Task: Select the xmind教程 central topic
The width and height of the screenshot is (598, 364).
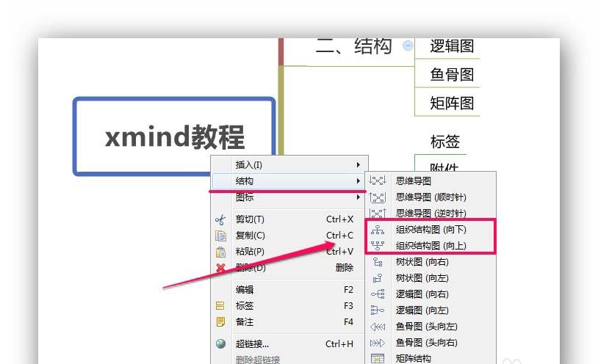Action: 174,136
